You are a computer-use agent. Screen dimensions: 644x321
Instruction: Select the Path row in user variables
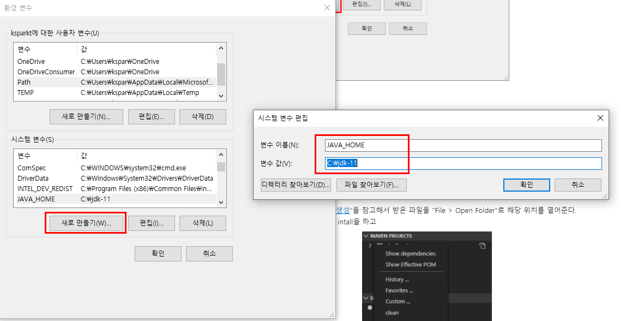coord(115,82)
